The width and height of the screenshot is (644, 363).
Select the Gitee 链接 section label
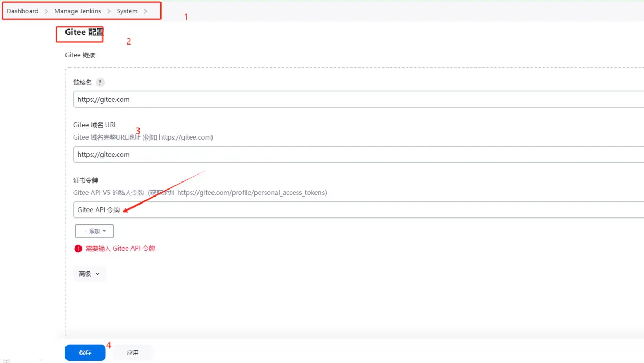click(80, 55)
